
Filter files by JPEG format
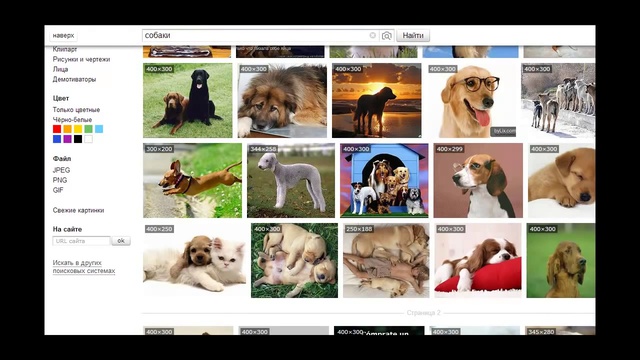point(61,170)
